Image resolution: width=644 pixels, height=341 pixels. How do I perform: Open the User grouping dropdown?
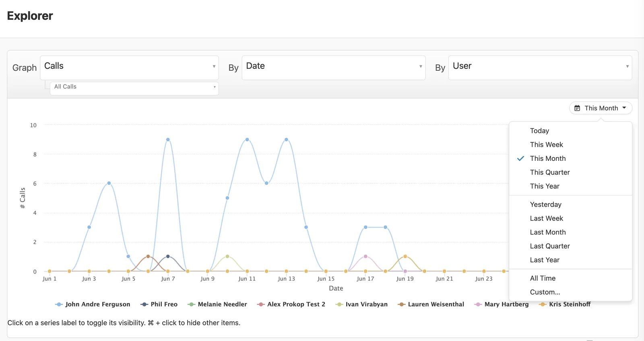tap(540, 68)
